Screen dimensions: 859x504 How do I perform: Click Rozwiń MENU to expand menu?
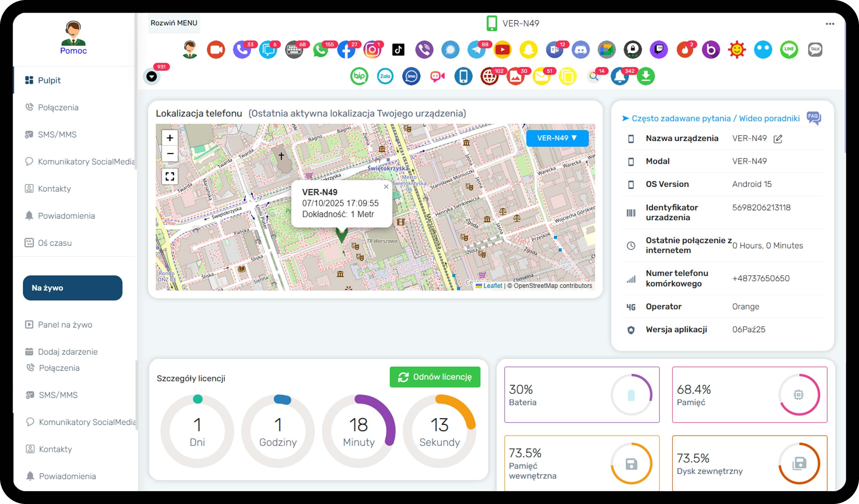coord(174,23)
